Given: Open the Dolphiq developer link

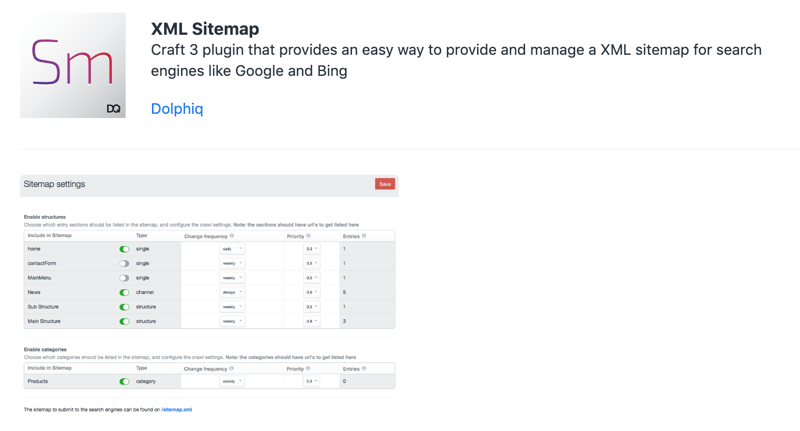Looking at the screenshot, I should (177, 109).
